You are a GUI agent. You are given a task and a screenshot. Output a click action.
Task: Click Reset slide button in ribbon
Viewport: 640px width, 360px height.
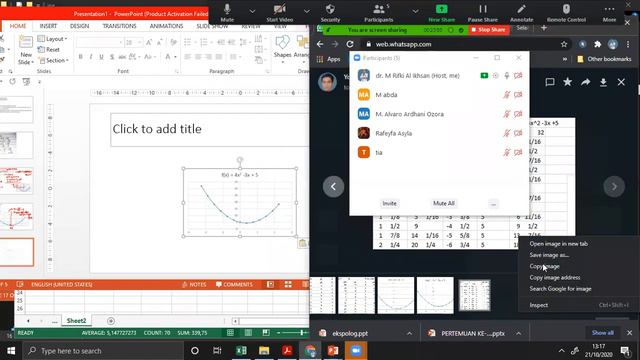[49, 49]
